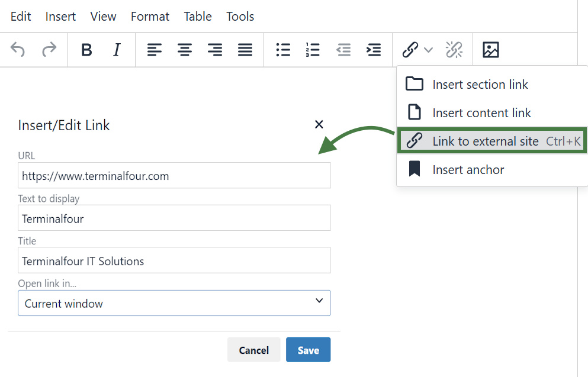Click the URL input field
The height and width of the screenshot is (377, 588).
click(x=174, y=176)
